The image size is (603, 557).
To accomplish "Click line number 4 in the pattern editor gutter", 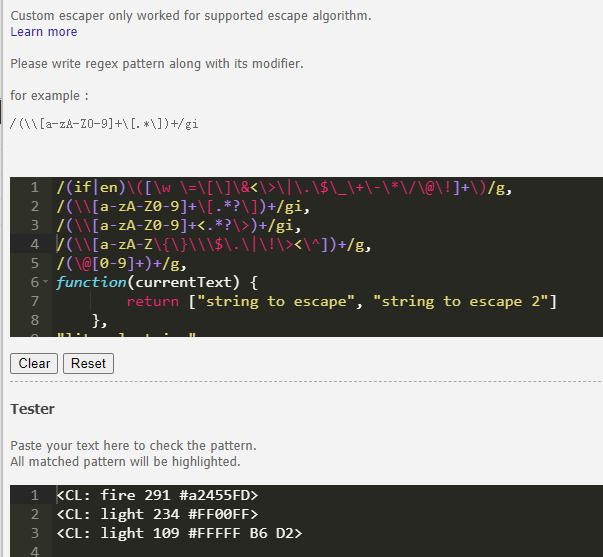I will tap(35, 245).
